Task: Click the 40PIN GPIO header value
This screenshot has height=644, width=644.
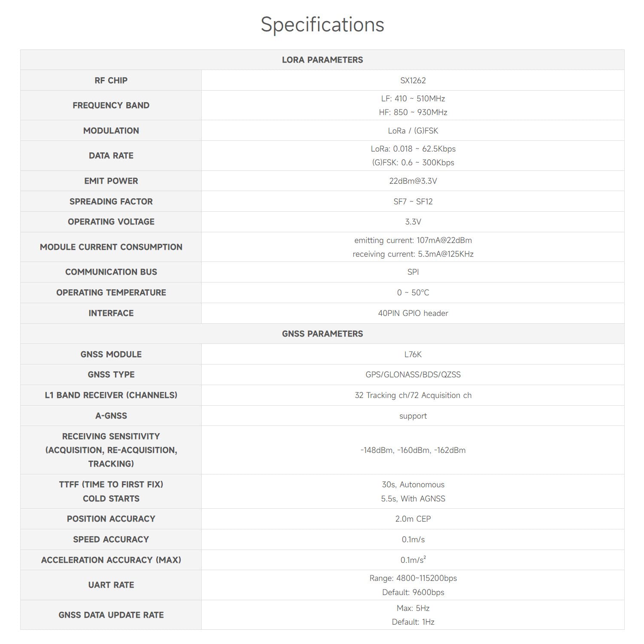Action: (x=413, y=313)
